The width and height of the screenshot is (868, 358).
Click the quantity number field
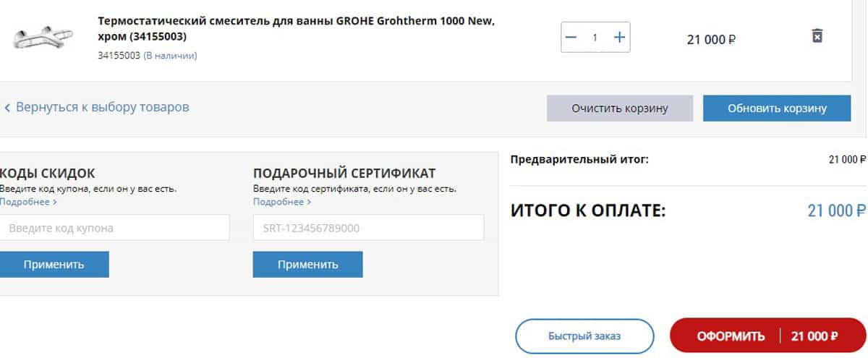(595, 38)
